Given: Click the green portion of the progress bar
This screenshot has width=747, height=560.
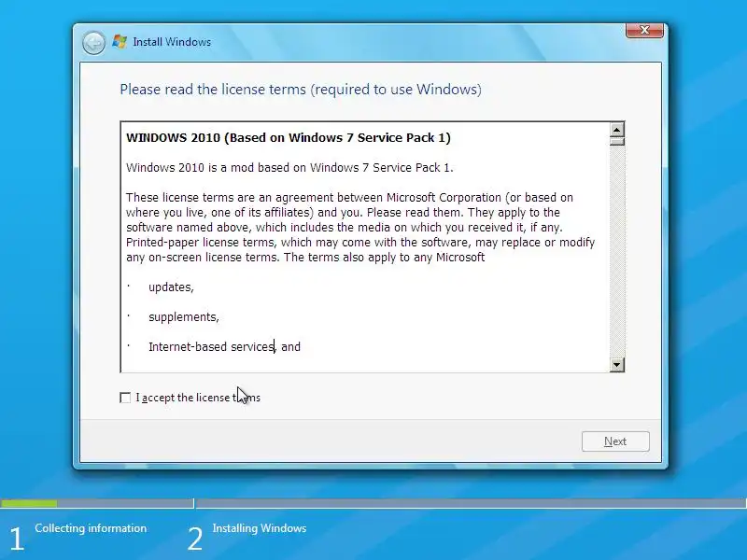Looking at the screenshot, I should [x=29, y=503].
